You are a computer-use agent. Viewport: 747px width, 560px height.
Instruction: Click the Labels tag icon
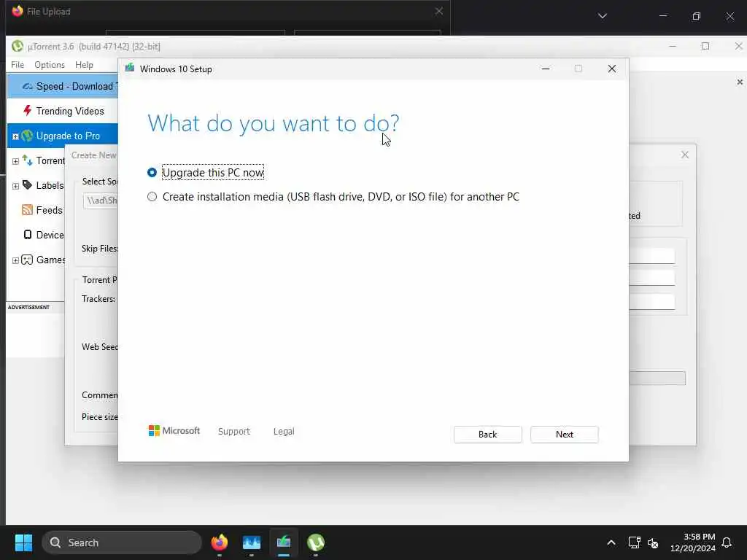tap(27, 185)
